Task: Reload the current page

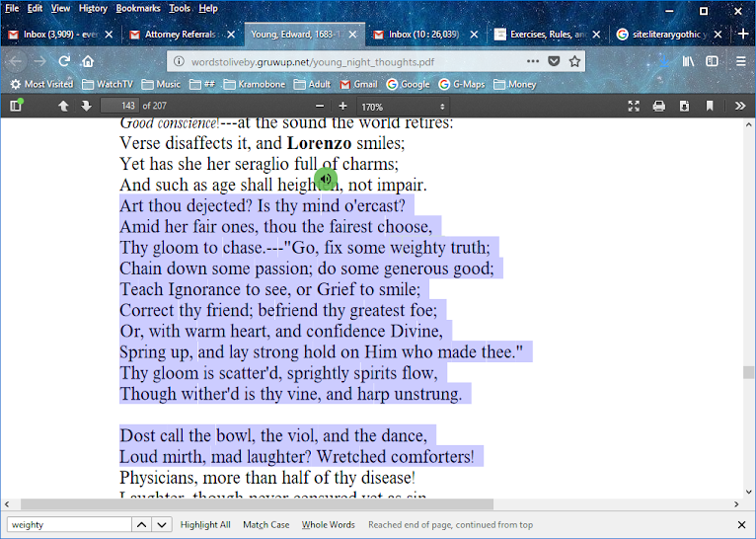Action: (x=64, y=61)
